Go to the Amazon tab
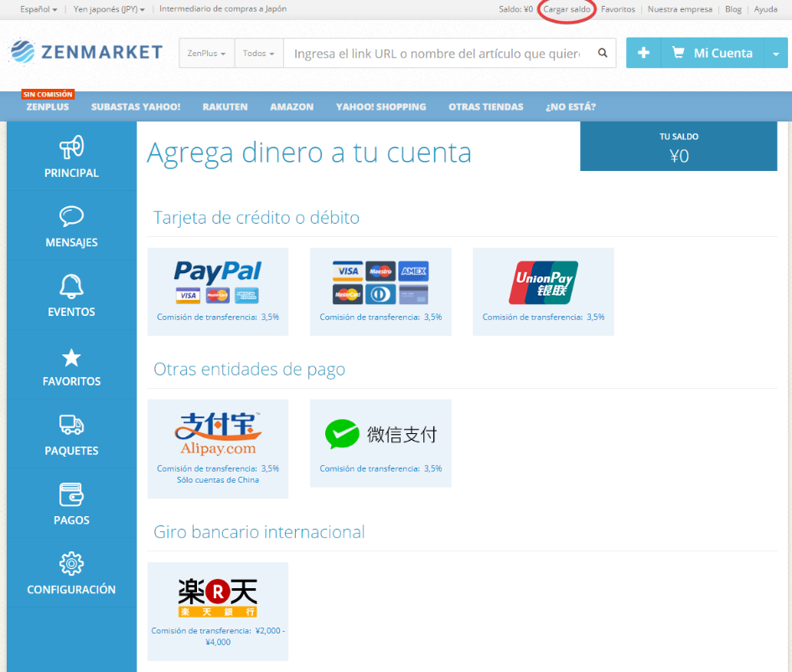 [x=292, y=106]
